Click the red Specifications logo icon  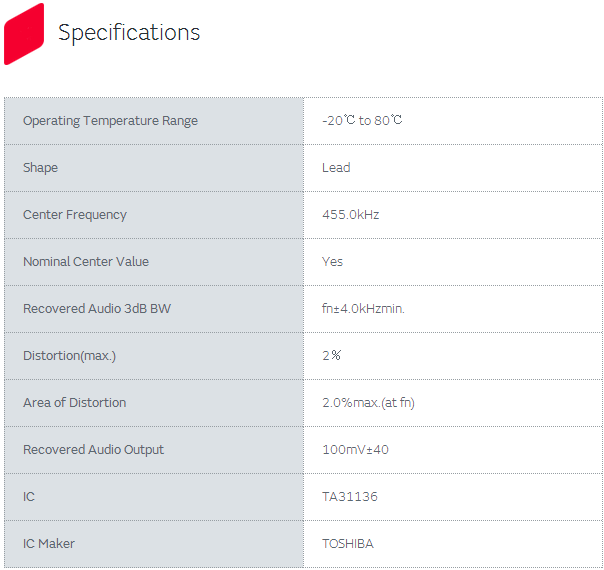(24, 33)
